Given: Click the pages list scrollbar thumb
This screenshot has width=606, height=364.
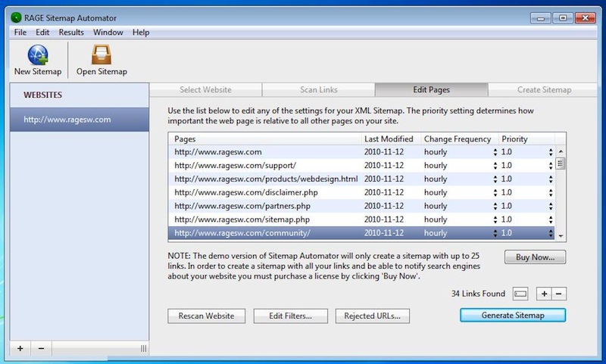Looking at the screenshot, I should pyautogui.click(x=561, y=164).
